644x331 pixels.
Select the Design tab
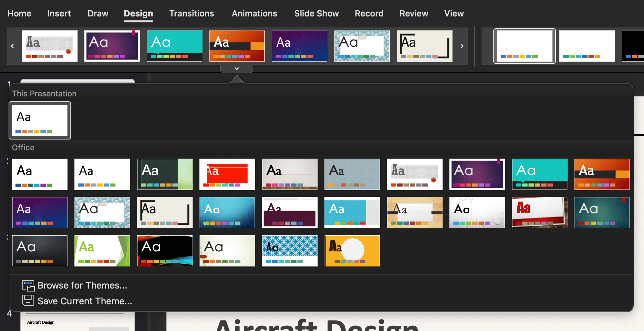138,13
